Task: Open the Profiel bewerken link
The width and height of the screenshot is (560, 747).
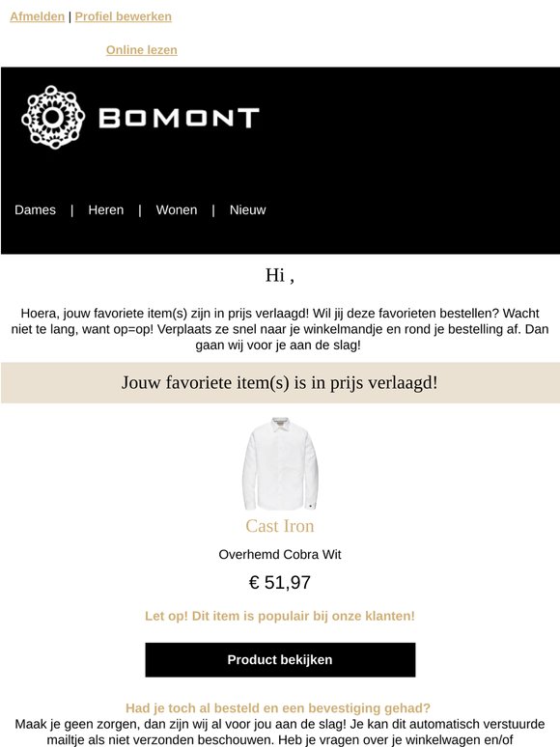Action: coord(123,16)
